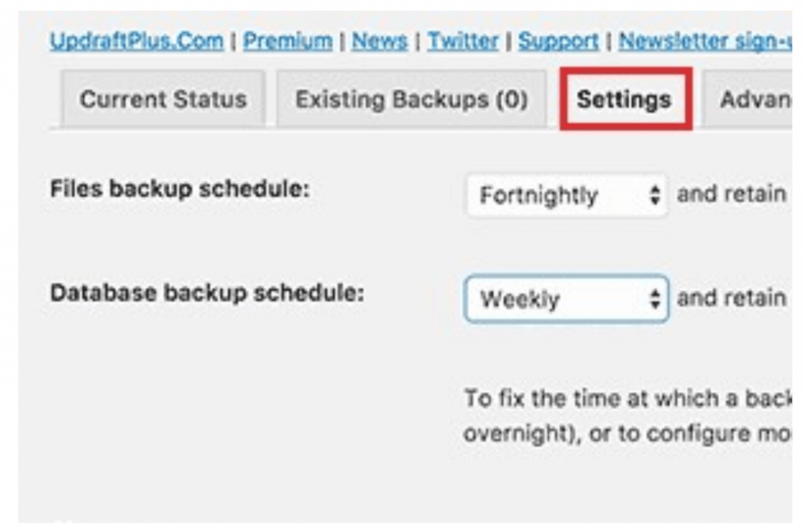Click the "To fix the time" help text
Image resolution: width=803 pixels, height=532 pixels.
(x=627, y=398)
